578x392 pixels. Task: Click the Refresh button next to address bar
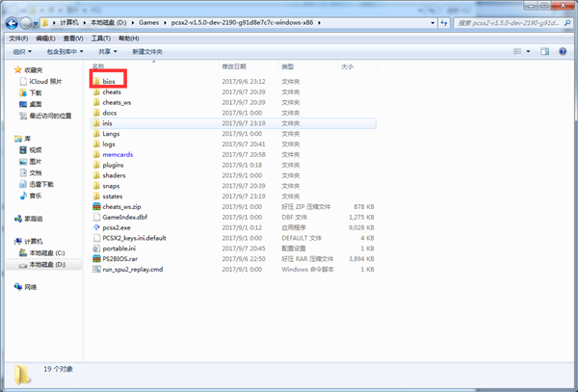tap(444, 23)
